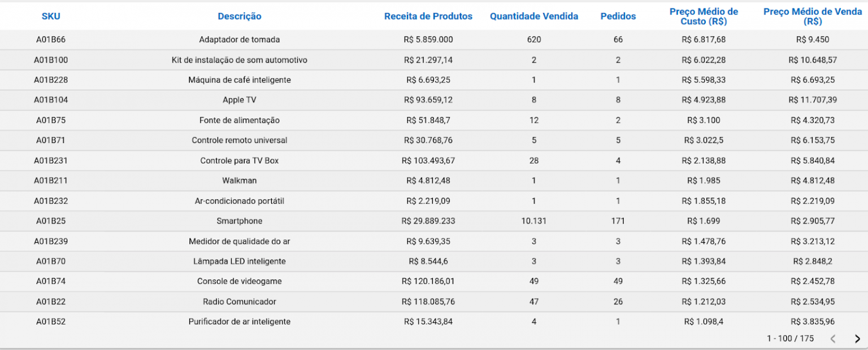The image size is (868, 350).
Task: Click SKU A01B22 cell
Action: (51, 301)
